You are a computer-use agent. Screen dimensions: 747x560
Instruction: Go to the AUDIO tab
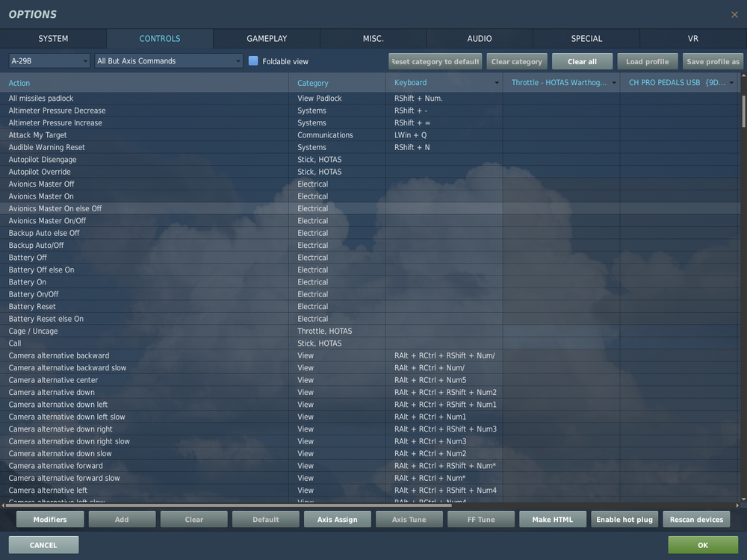pos(480,39)
